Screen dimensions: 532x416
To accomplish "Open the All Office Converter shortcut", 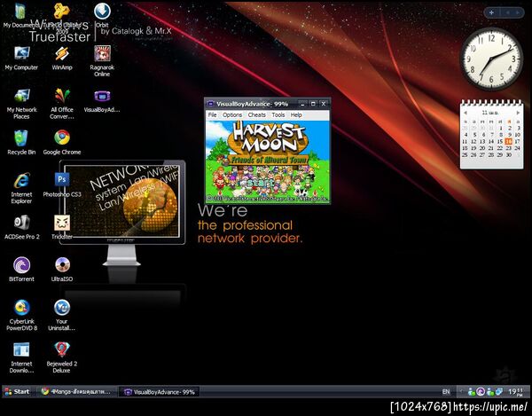I will tap(62, 104).
